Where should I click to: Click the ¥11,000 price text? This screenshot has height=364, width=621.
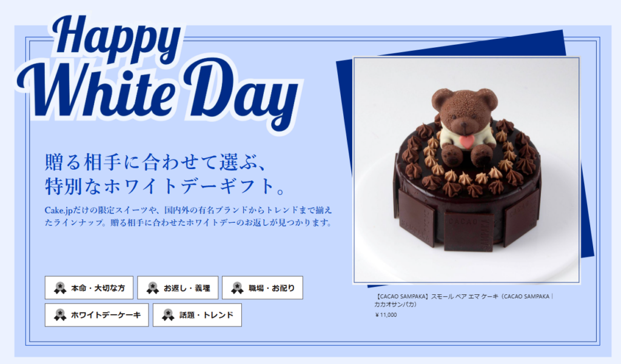click(x=386, y=315)
